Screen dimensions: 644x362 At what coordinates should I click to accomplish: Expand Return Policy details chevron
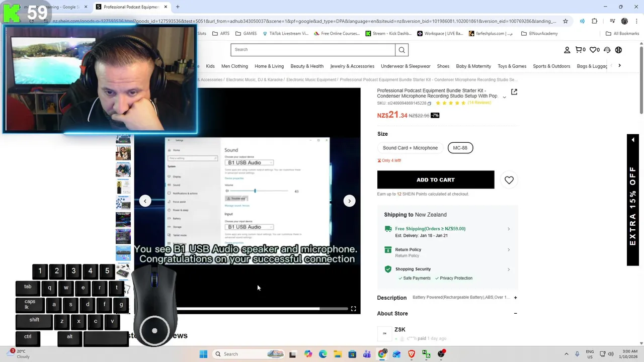508,250
